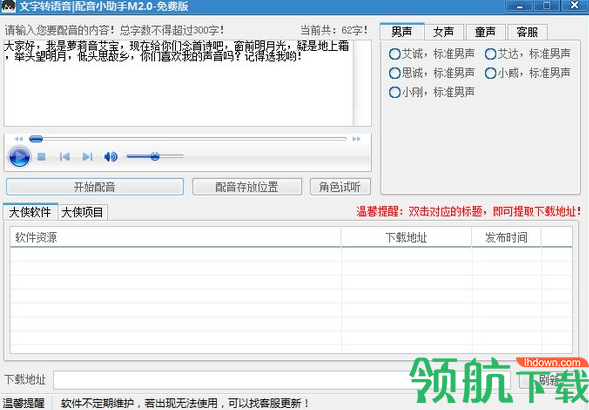This screenshot has width=589, height=410.
Task: Select 小刚 标准男声 voice
Action: [432, 92]
